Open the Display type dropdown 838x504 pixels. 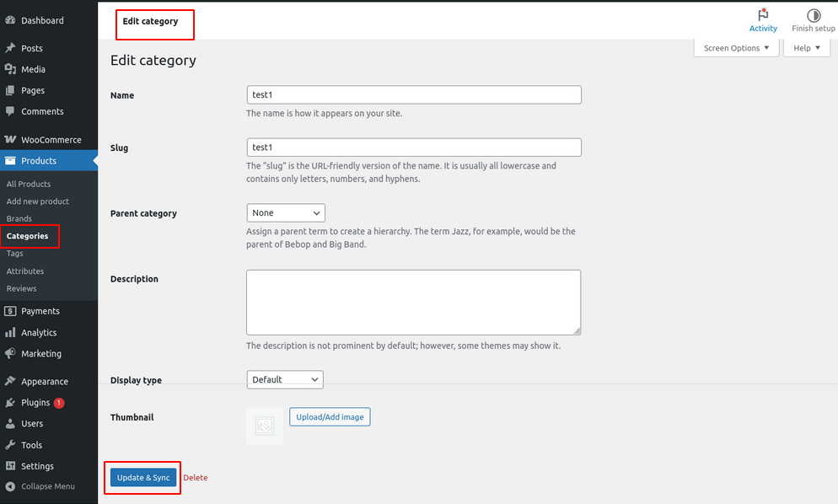(285, 379)
